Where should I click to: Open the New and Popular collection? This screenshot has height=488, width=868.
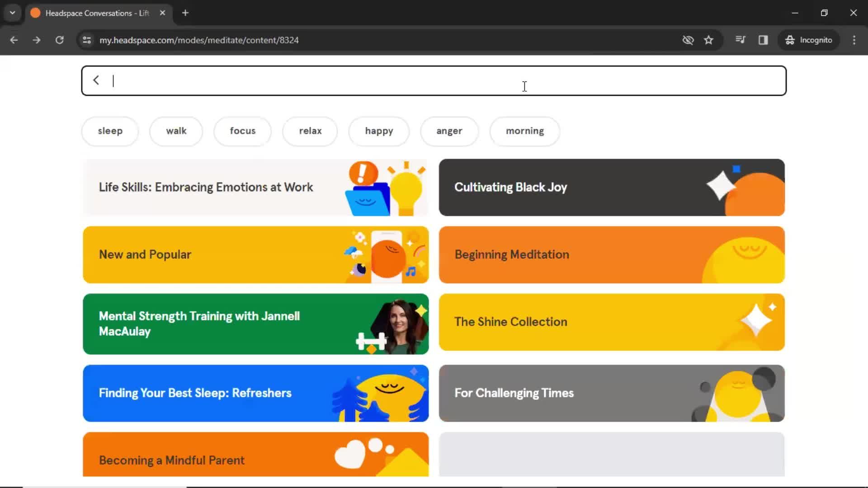tap(256, 254)
